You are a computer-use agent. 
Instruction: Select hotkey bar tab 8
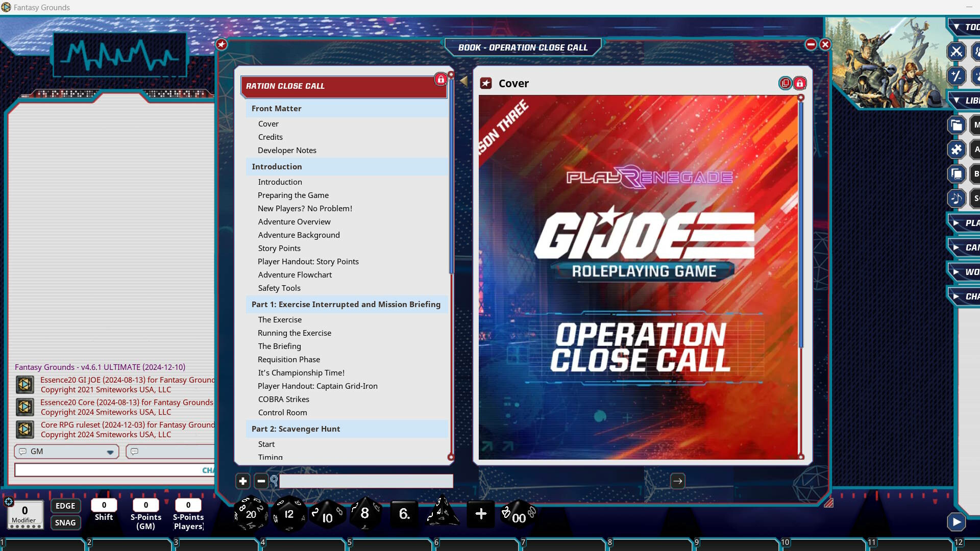click(609, 542)
